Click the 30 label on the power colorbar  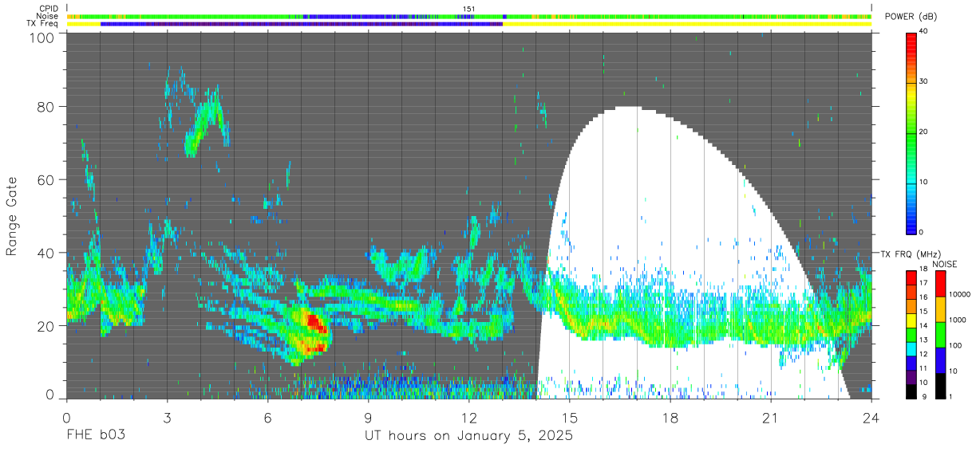pos(924,82)
